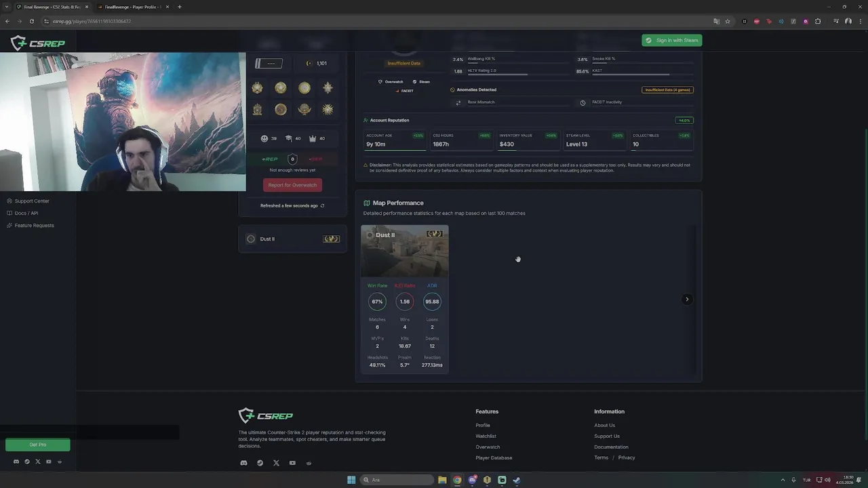Click the Steam Level card showing Level 13
Image resolution: width=868 pixels, height=488 pixels.
click(x=595, y=140)
